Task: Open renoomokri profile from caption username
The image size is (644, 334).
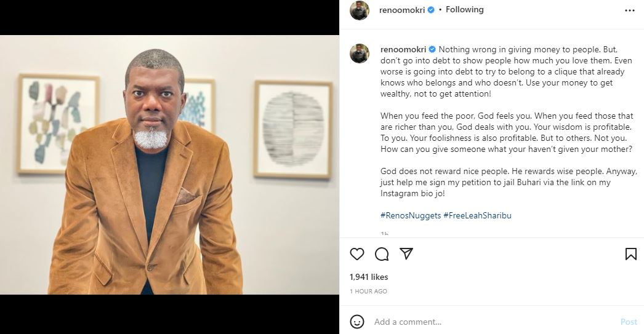Action: click(x=404, y=49)
